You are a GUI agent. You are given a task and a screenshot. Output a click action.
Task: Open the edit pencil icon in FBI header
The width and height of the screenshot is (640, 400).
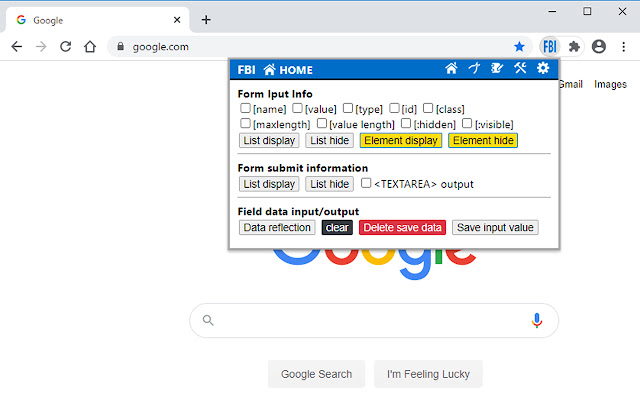pyautogui.click(x=497, y=68)
